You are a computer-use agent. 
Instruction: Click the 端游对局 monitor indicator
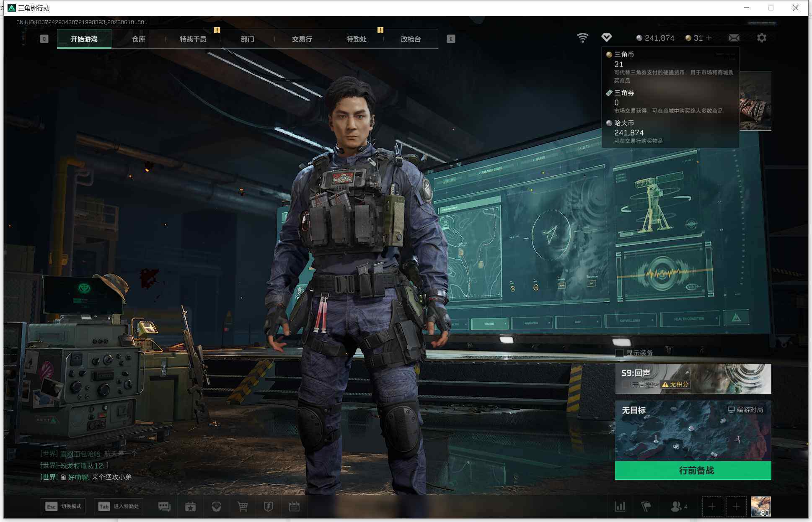[745, 409]
